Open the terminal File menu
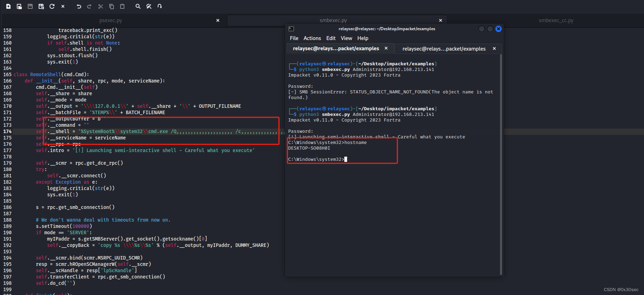The width and height of the screenshot is (644, 295). (x=294, y=38)
